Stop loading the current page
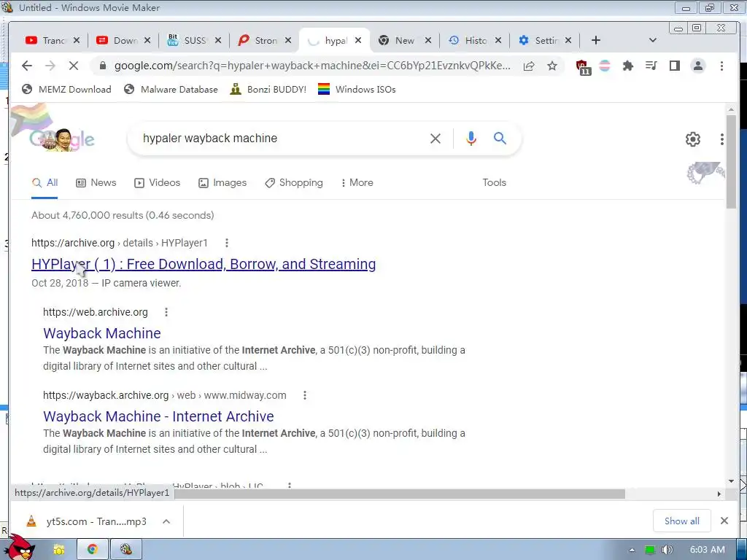The width and height of the screenshot is (747, 560). [74, 66]
